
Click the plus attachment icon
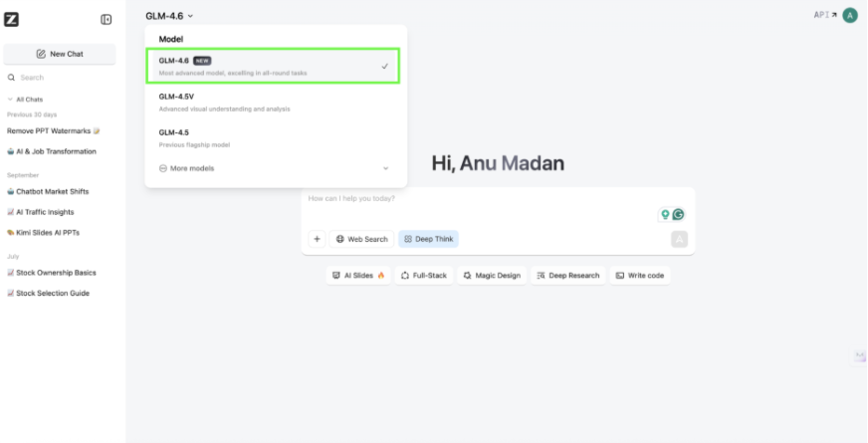point(317,239)
